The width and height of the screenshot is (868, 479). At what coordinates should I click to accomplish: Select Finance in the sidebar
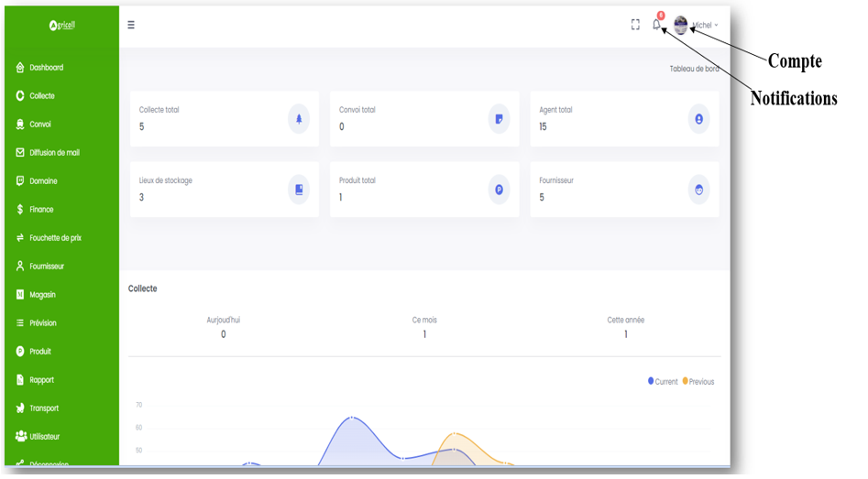point(41,210)
